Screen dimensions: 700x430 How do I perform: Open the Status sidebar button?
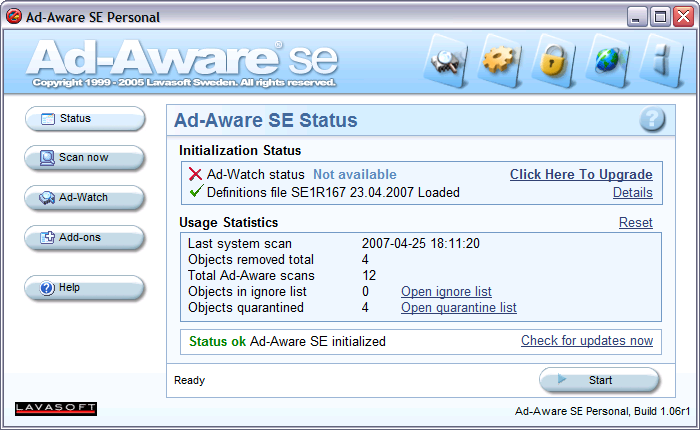(85, 119)
